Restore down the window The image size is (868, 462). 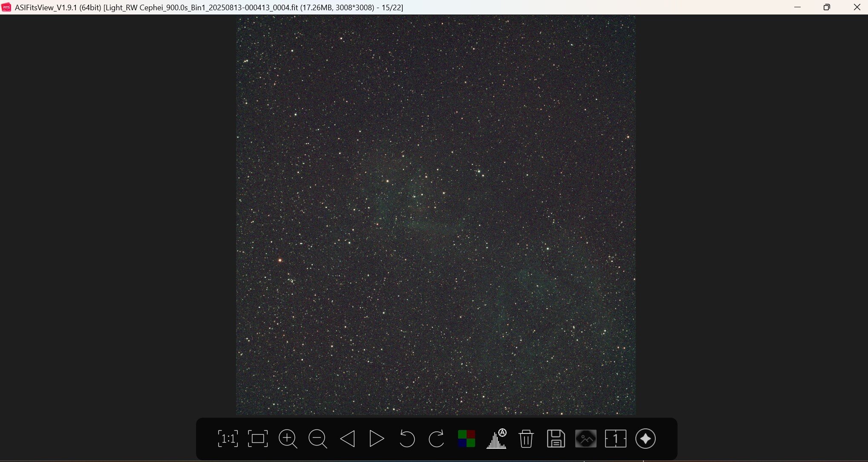click(827, 7)
